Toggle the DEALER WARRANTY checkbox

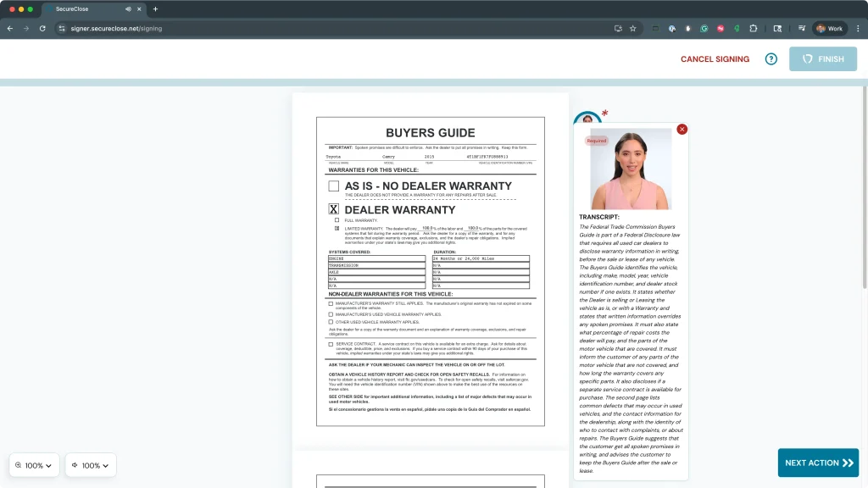pyautogui.click(x=334, y=209)
